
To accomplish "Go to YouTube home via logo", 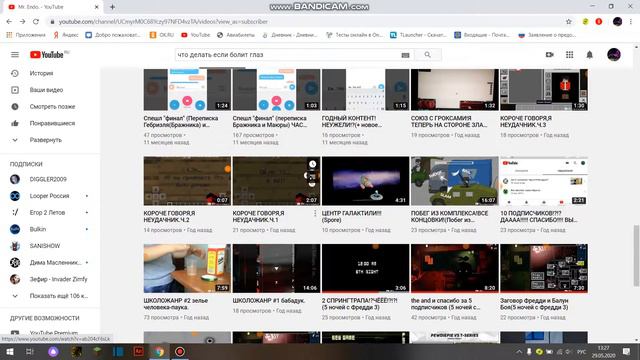I will tap(47, 55).
